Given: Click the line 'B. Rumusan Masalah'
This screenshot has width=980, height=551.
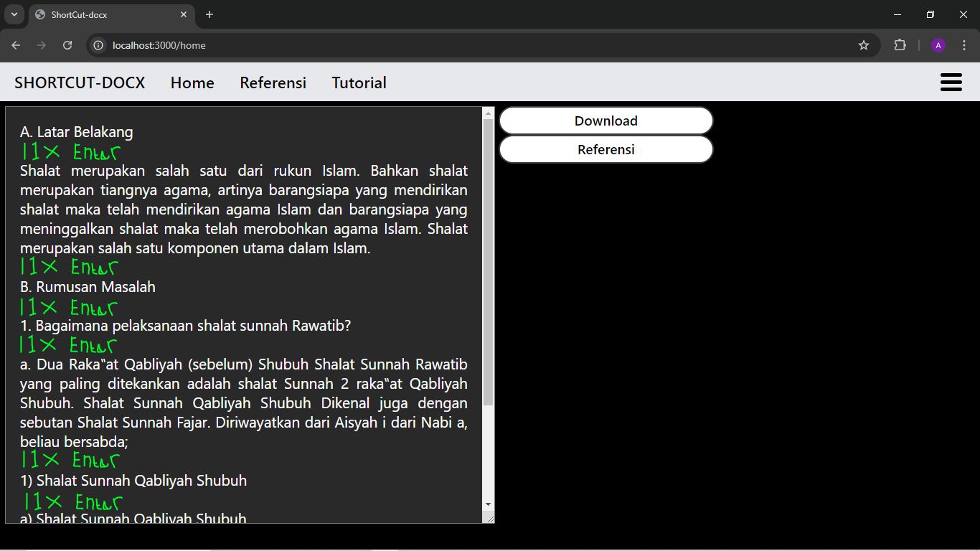Looking at the screenshot, I should pyautogui.click(x=88, y=287).
